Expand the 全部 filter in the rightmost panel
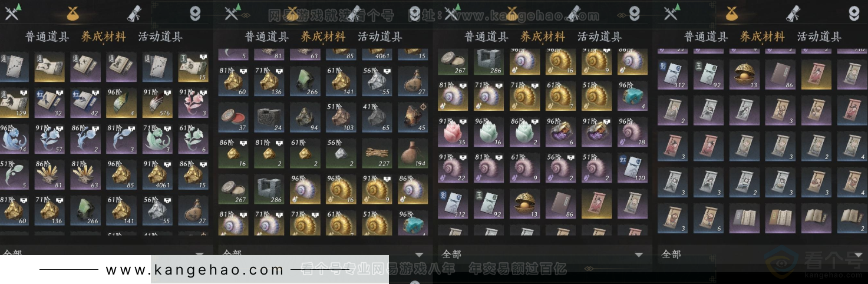 pyautogui.click(x=761, y=254)
